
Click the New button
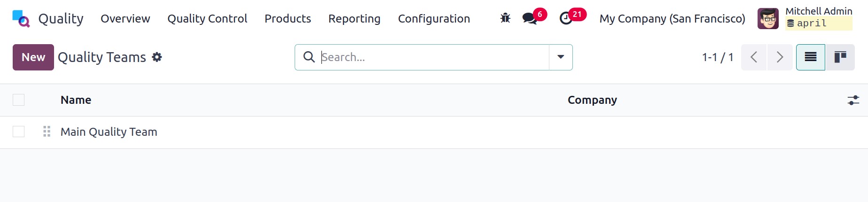pos(33,57)
